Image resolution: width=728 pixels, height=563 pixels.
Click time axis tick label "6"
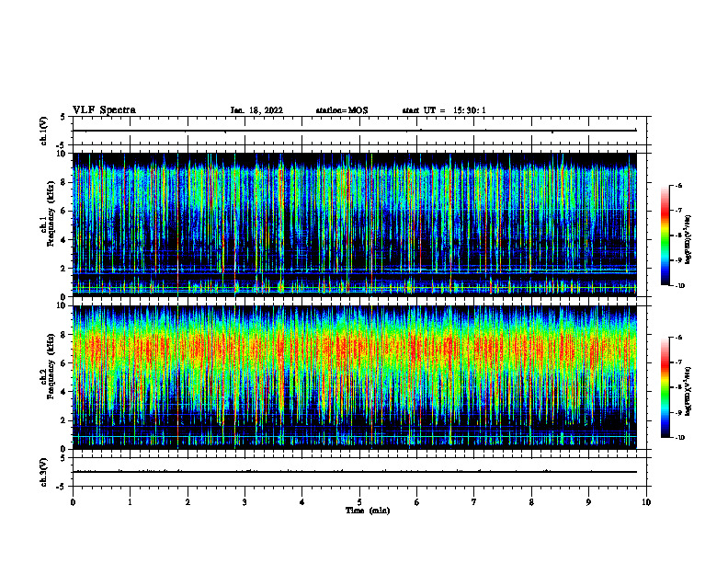417,502
